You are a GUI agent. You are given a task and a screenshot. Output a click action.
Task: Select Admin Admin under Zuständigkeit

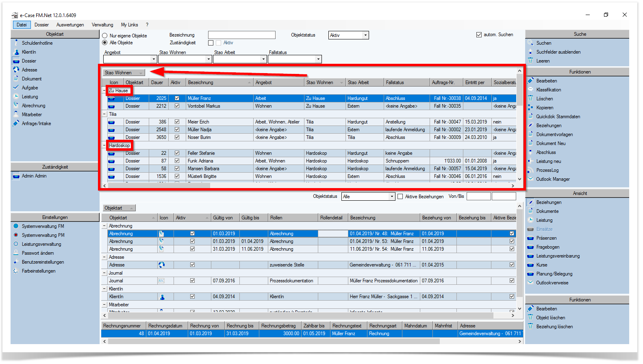34,176
